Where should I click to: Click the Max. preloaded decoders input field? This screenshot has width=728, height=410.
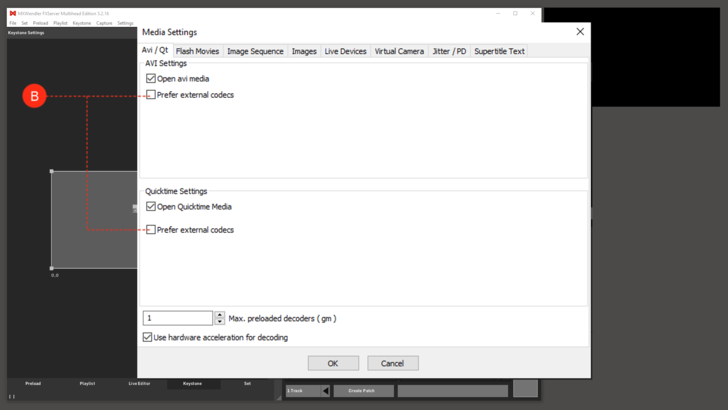178,318
